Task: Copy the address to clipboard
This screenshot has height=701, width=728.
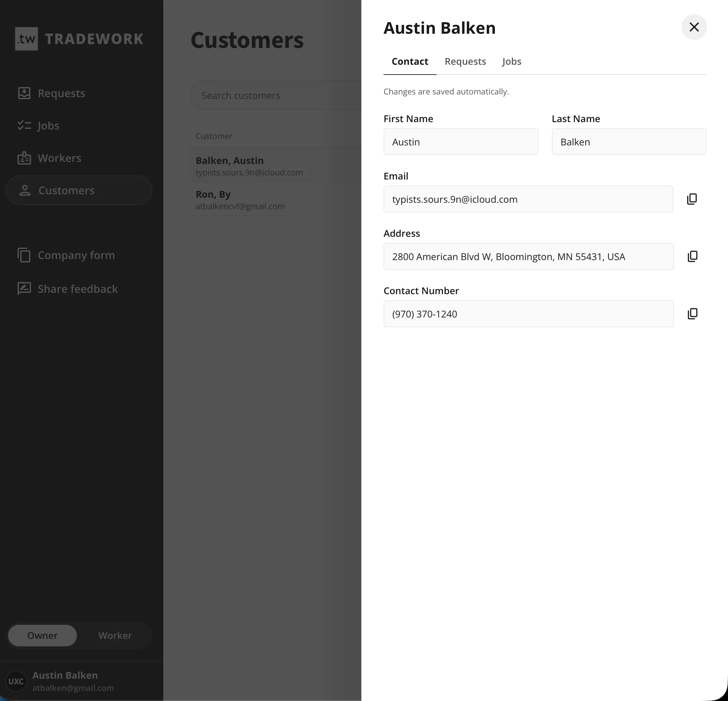Action: pos(693,256)
